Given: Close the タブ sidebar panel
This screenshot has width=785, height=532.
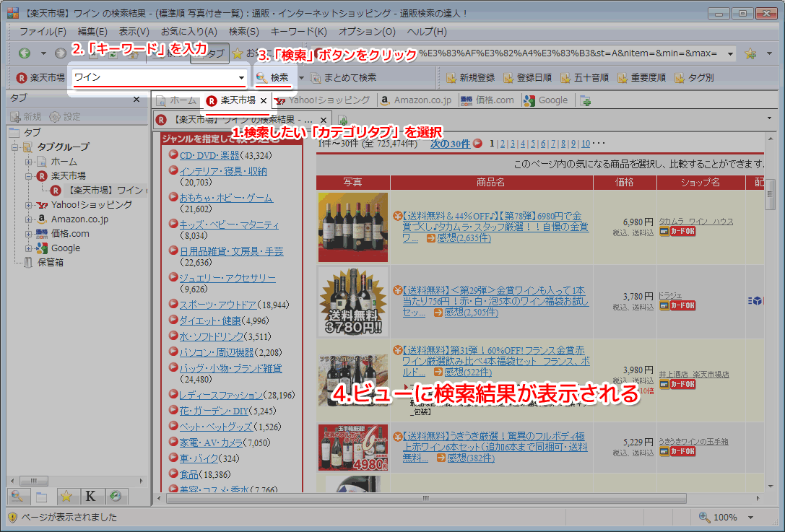Looking at the screenshot, I should coord(136,99).
